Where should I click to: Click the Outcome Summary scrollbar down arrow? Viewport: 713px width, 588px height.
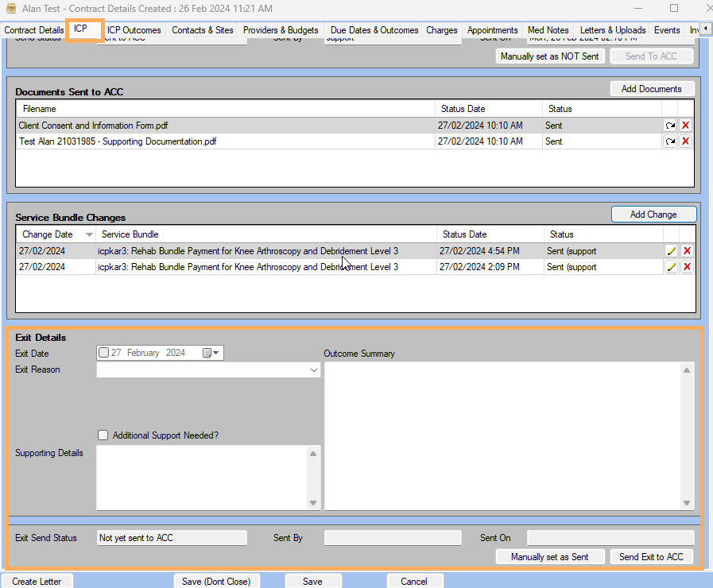coord(685,503)
